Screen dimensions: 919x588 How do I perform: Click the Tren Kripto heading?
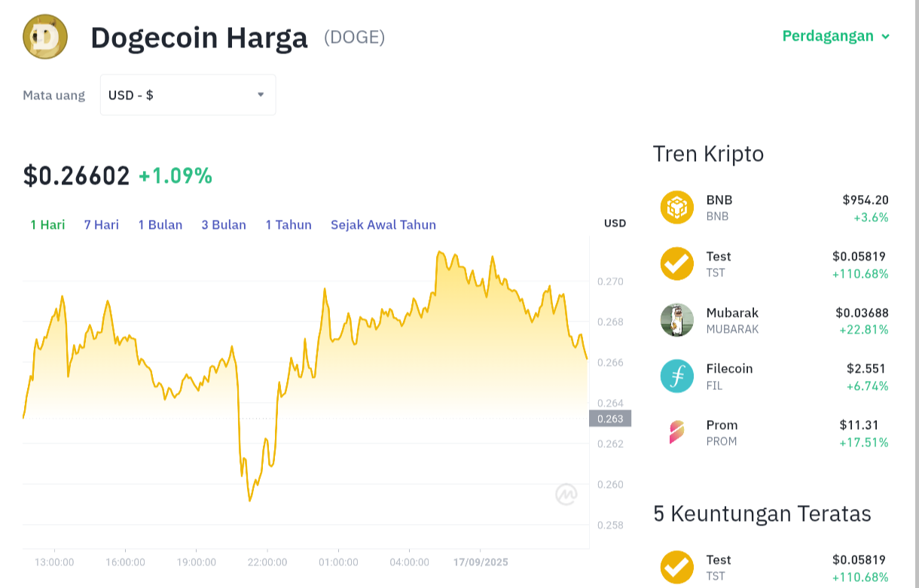pos(708,154)
